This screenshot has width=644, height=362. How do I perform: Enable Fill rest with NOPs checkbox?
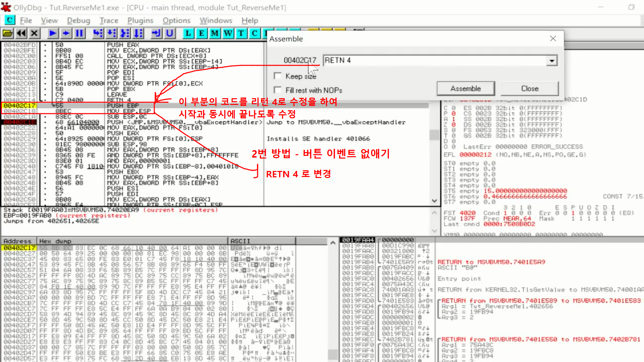pyautogui.click(x=277, y=90)
